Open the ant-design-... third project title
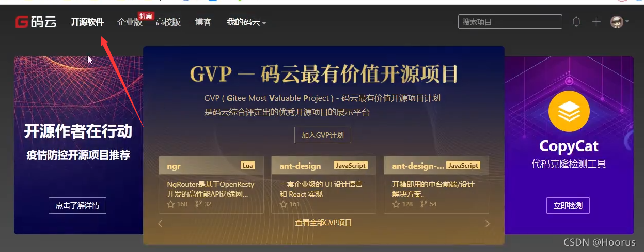The image size is (644, 252). tap(418, 166)
